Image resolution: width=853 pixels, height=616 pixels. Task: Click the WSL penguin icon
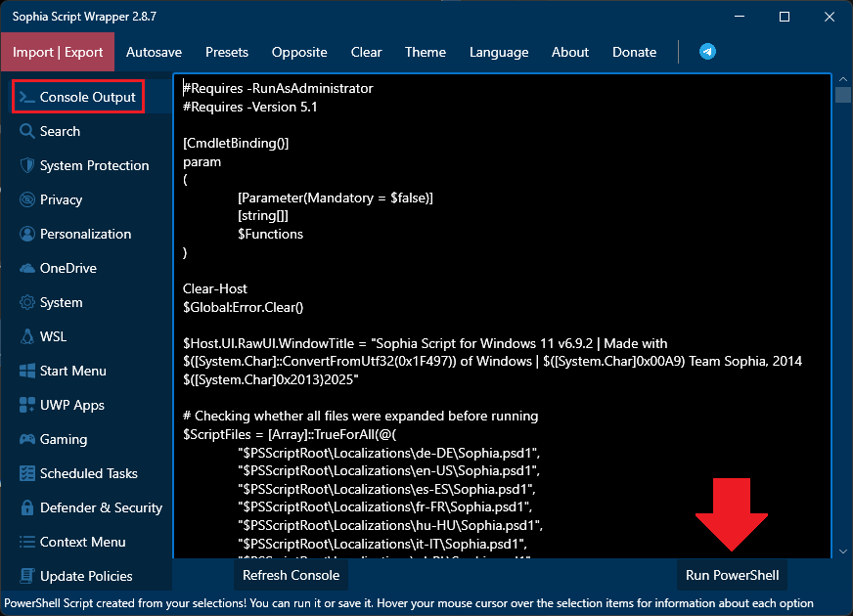pyautogui.click(x=27, y=336)
